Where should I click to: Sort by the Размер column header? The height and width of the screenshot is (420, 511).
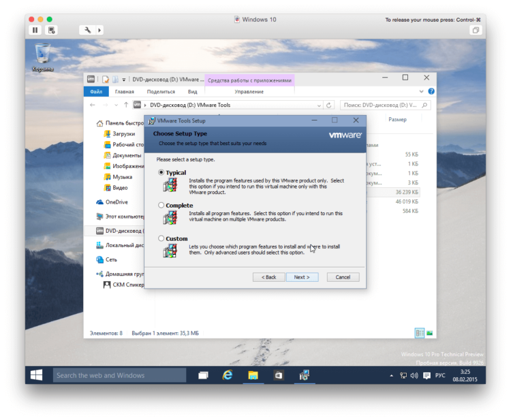pos(398,120)
